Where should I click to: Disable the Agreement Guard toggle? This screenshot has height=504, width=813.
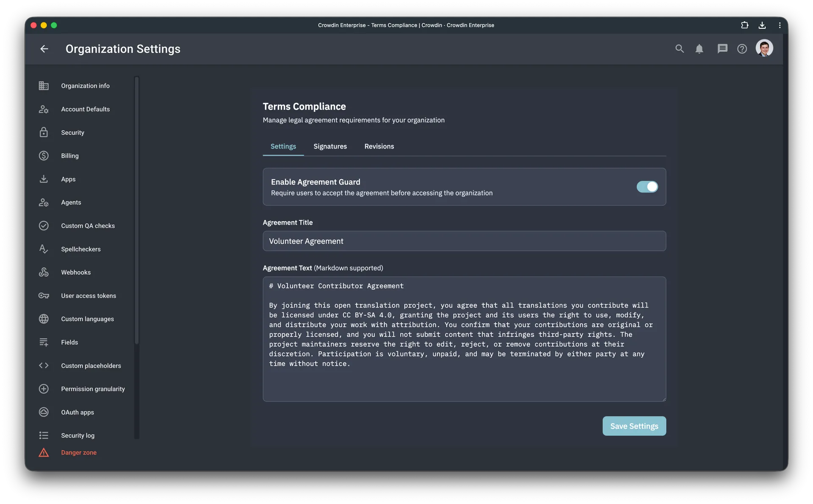647,187
